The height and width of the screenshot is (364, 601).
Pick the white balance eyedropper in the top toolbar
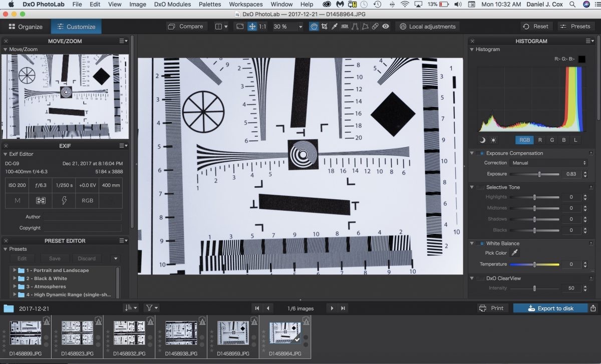pyautogui.click(x=335, y=27)
